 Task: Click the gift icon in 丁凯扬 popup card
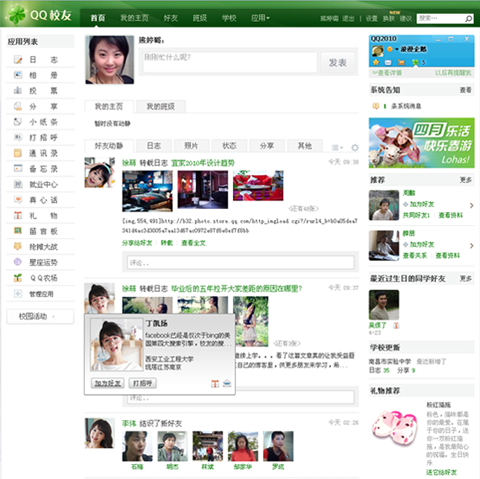point(215,384)
